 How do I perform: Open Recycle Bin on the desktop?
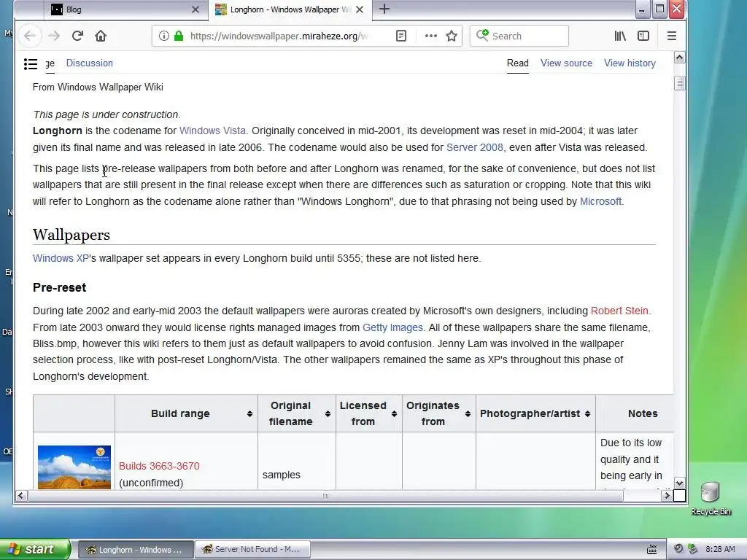point(710,498)
